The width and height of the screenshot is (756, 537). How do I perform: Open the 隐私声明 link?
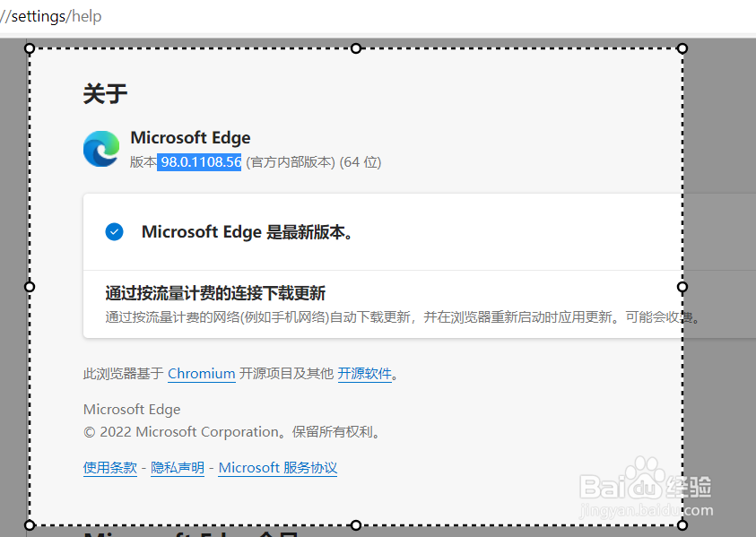[178, 468]
